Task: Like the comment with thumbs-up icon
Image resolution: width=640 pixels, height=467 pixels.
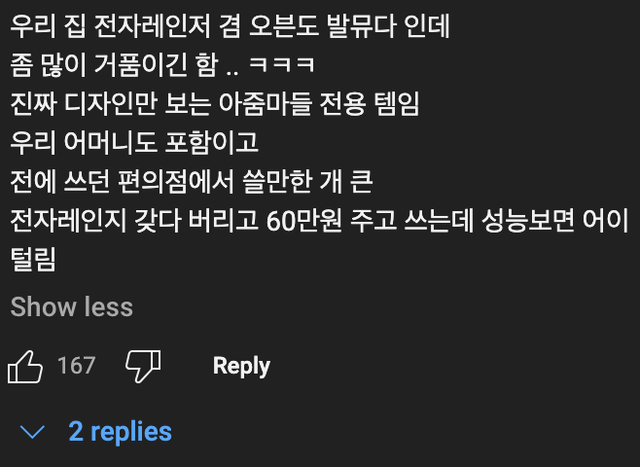Action: click(x=26, y=366)
